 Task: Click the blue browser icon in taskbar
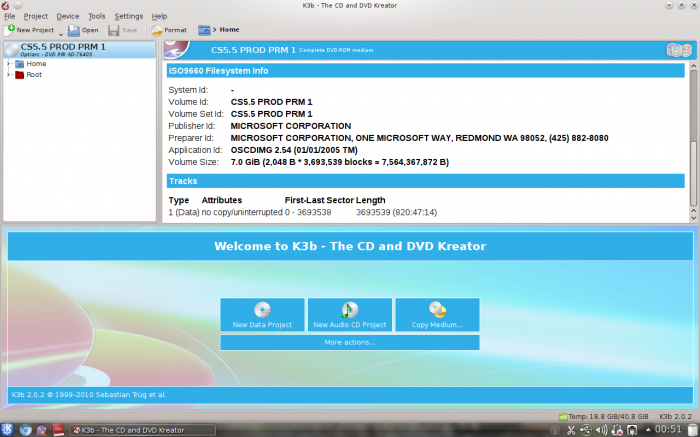coord(25,430)
